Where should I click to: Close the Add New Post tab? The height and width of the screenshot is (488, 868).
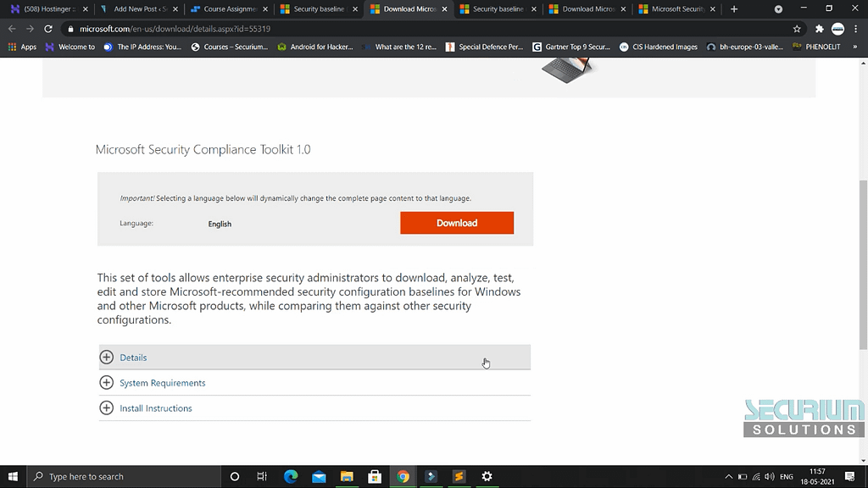[175, 8]
